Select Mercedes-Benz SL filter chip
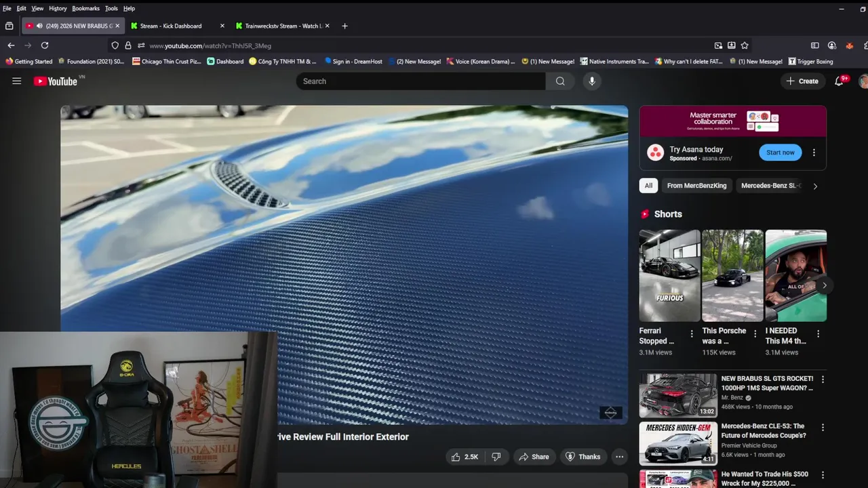Screen dimensions: 868x488 (x=770, y=186)
